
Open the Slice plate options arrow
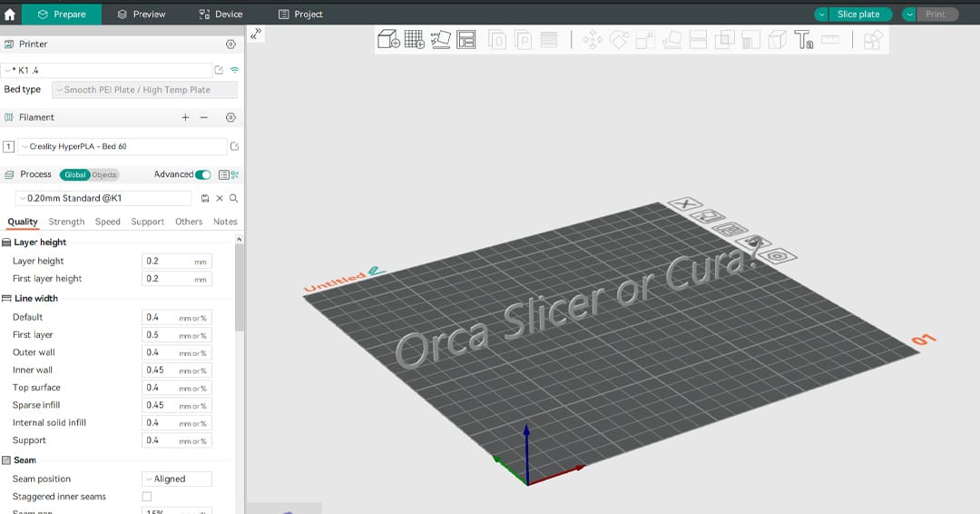tap(821, 15)
